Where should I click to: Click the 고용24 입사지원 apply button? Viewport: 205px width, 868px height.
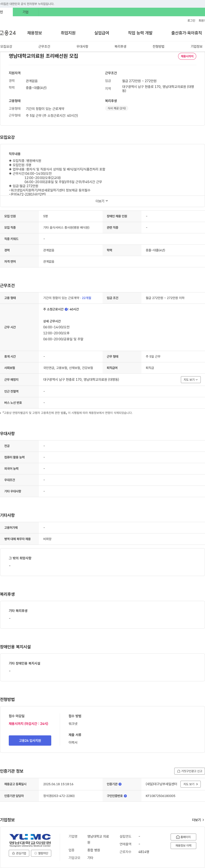tap(30, 740)
